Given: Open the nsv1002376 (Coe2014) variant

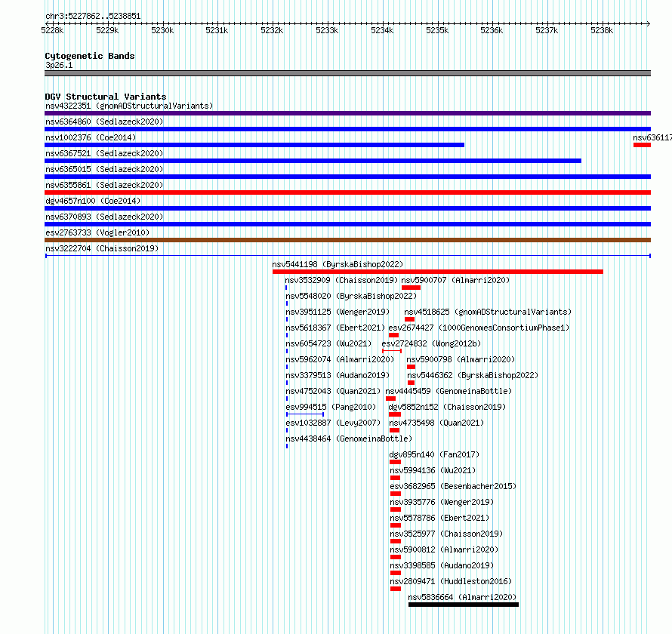Looking at the screenshot, I should (91, 137).
